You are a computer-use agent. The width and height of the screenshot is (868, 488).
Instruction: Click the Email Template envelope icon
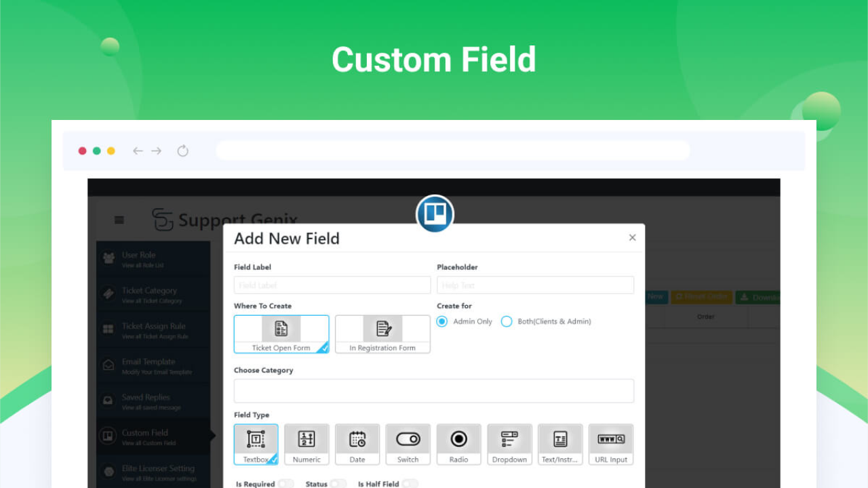tap(108, 365)
